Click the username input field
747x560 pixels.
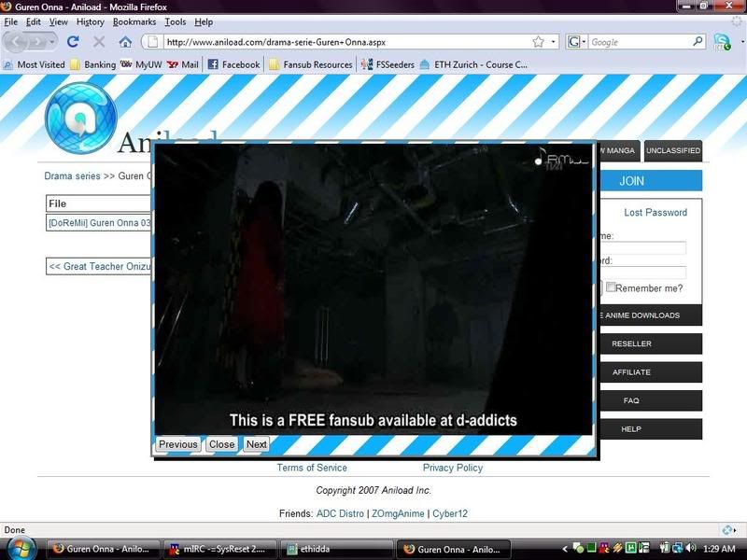pos(642,247)
